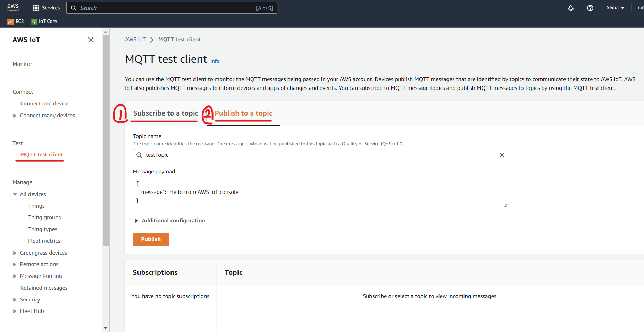
Task: Expand Message Routing section
Action: pyautogui.click(x=15, y=276)
